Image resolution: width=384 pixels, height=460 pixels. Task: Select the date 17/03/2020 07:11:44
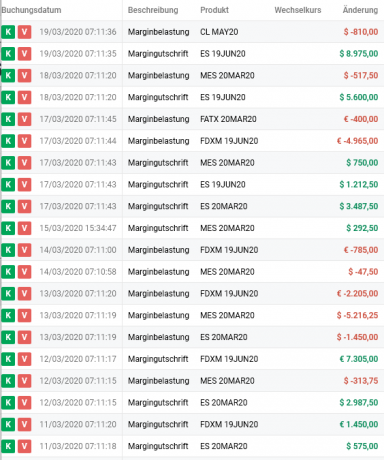[78, 141]
